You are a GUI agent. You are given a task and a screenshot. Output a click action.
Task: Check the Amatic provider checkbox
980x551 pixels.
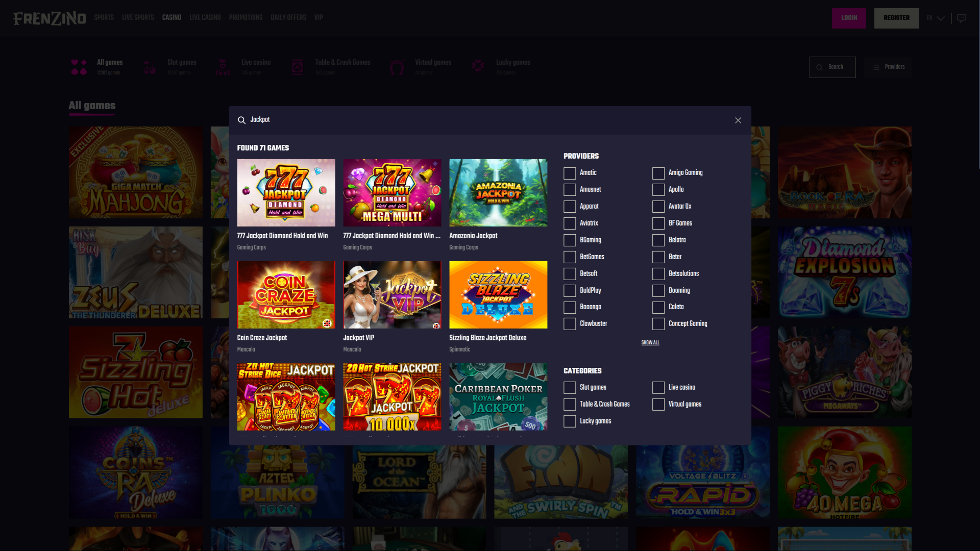click(x=570, y=173)
